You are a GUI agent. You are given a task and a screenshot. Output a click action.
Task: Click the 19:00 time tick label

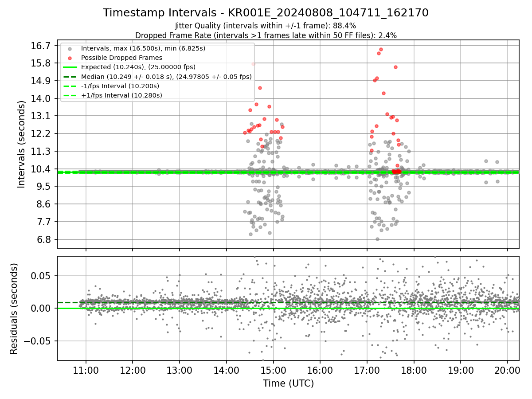point(461,371)
